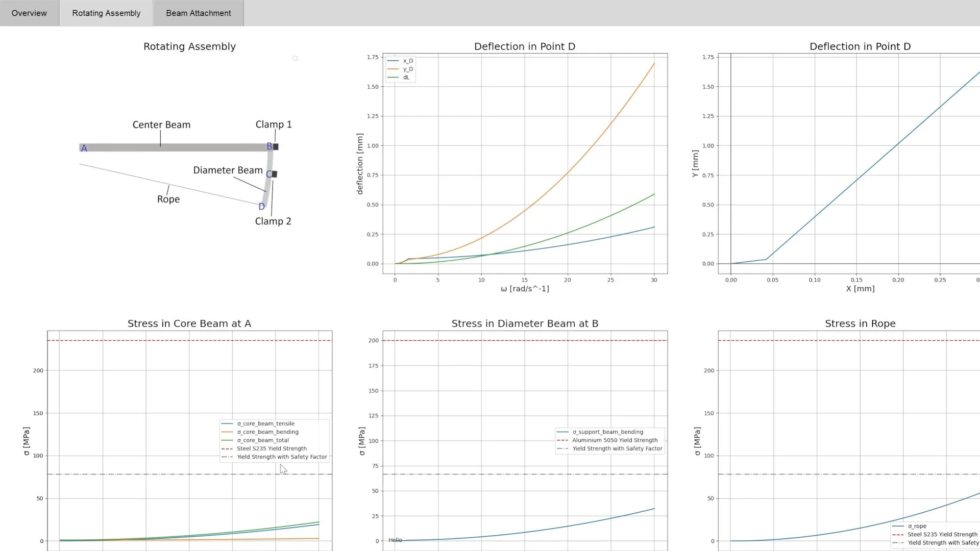
Task: Click Aluminium 5050 Yield Strength legend entry
Action: (615, 440)
